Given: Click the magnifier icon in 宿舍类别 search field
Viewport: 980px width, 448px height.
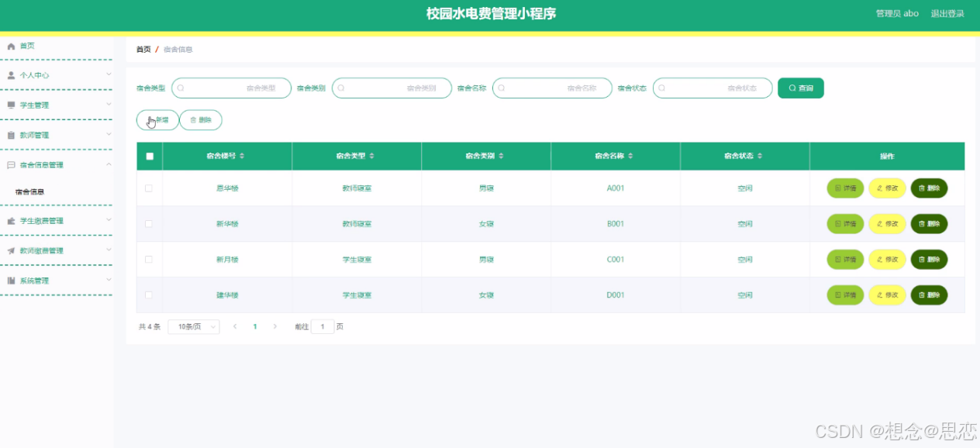Looking at the screenshot, I should point(341,88).
